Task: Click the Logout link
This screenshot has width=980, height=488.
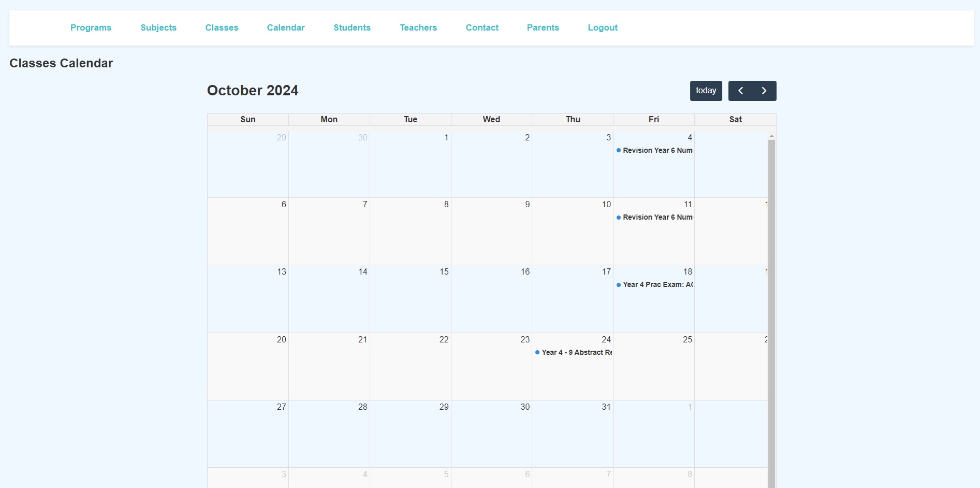Action: [602, 27]
